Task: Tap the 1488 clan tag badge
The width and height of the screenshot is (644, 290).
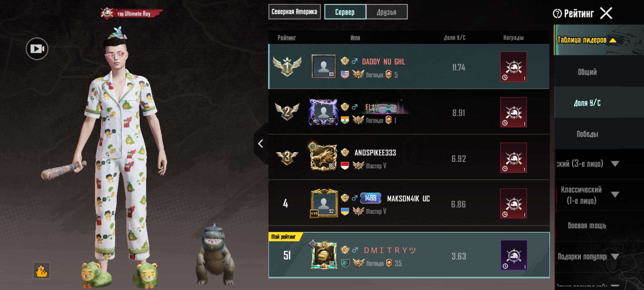Action: pos(370,198)
